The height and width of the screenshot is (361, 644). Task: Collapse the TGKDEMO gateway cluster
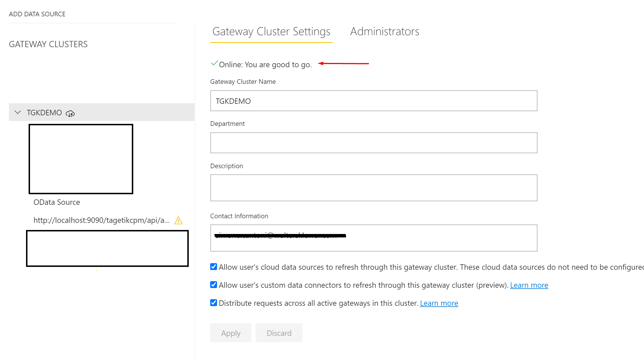18,112
